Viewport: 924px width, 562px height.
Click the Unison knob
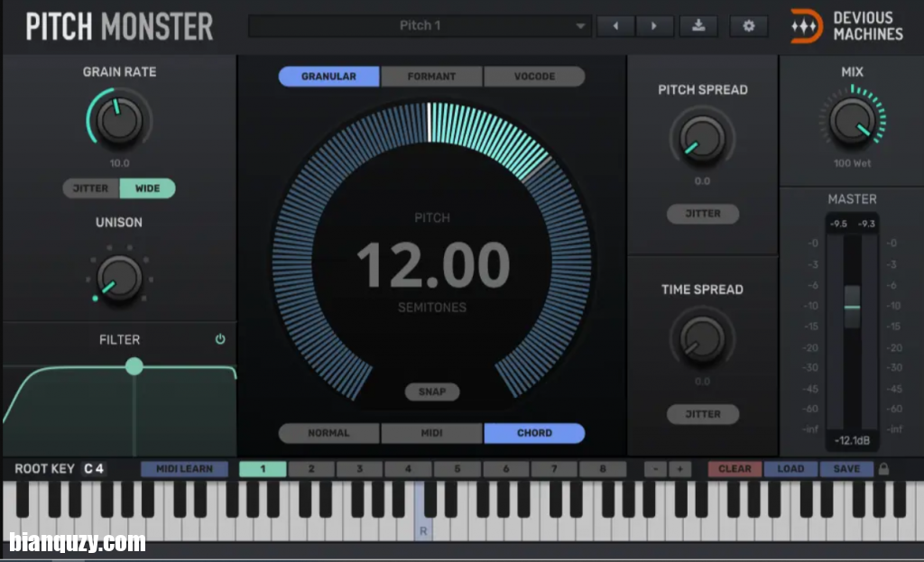click(x=119, y=278)
